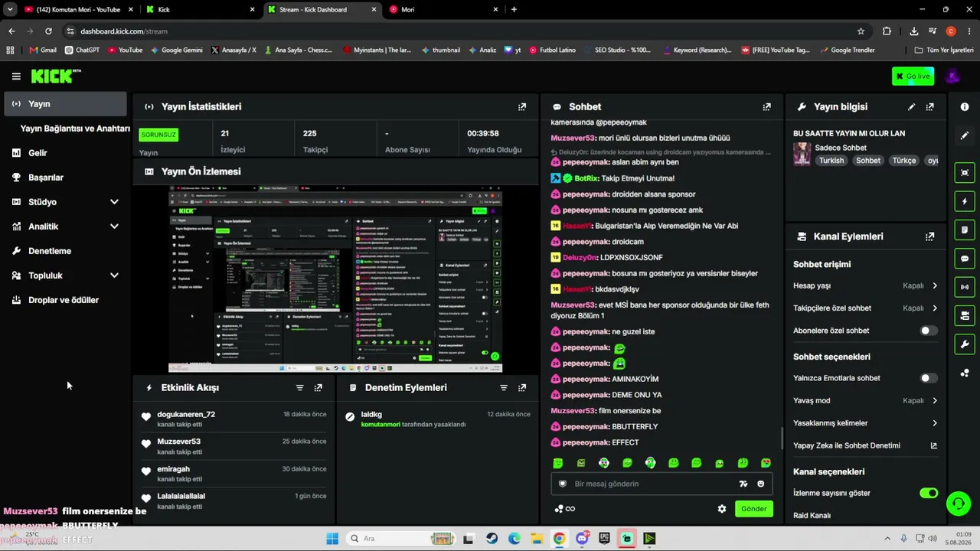Click the Go live button

(x=913, y=76)
